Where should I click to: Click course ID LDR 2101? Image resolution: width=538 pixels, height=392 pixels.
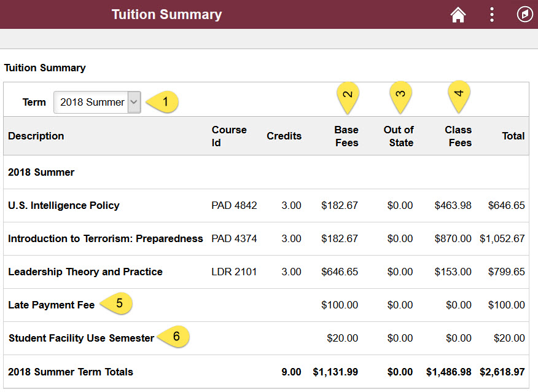pos(234,272)
